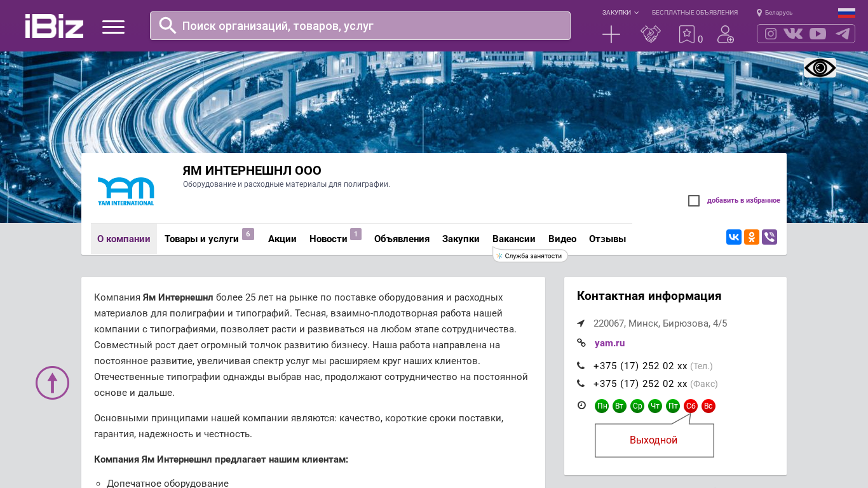The height and width of the screenshot is (488, 868).
Task: Click the ЯМ ИНТЕРНЕШНЛ ООО company title
Action: 252,170
